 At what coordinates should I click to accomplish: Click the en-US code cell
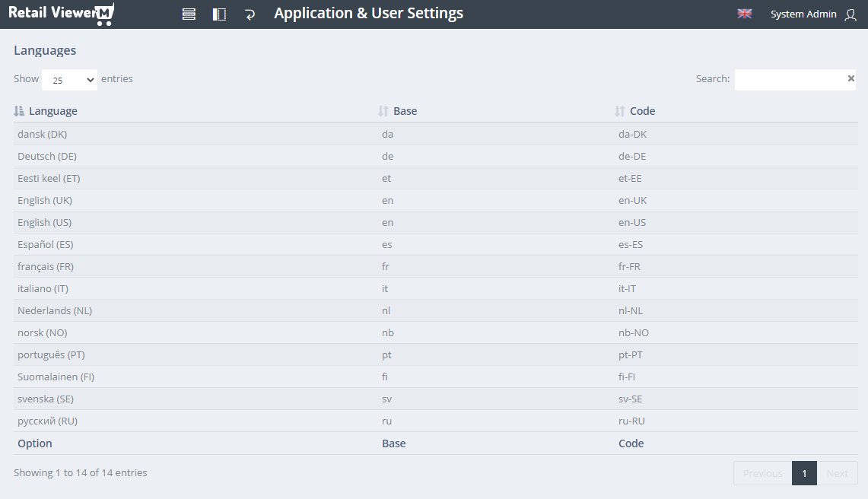[x=632, y=222]
